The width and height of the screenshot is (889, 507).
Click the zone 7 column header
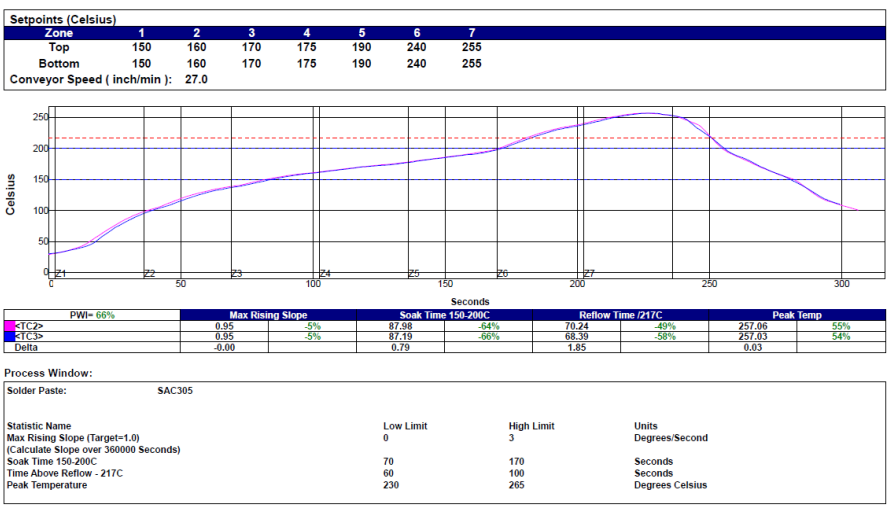point(472,33)
